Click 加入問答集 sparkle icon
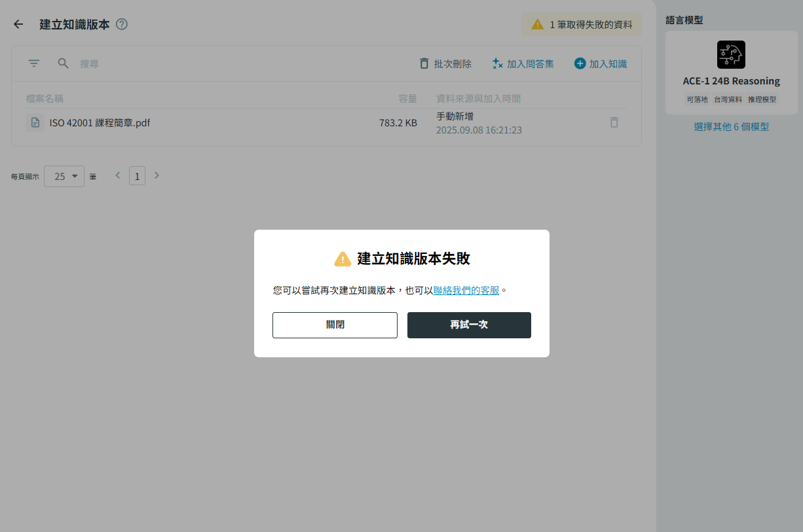Image resolution: width=803 pixels, height=532 pixels. click(497, 63)
